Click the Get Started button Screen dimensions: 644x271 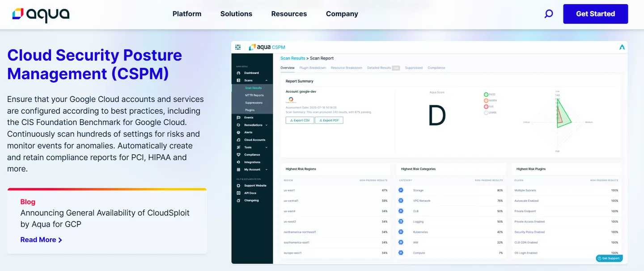[x=595, y=14]
